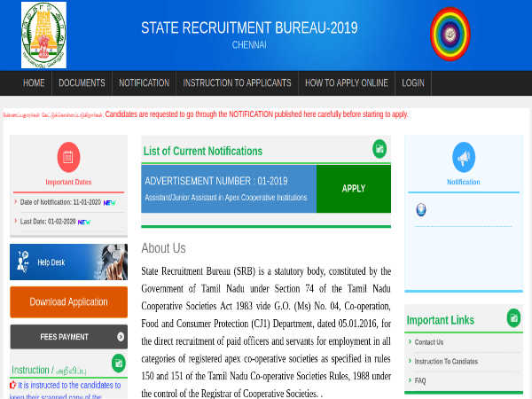Click the rainbow circular cooperative logo
The image size is (532, 399).
[x=450, y=34]
